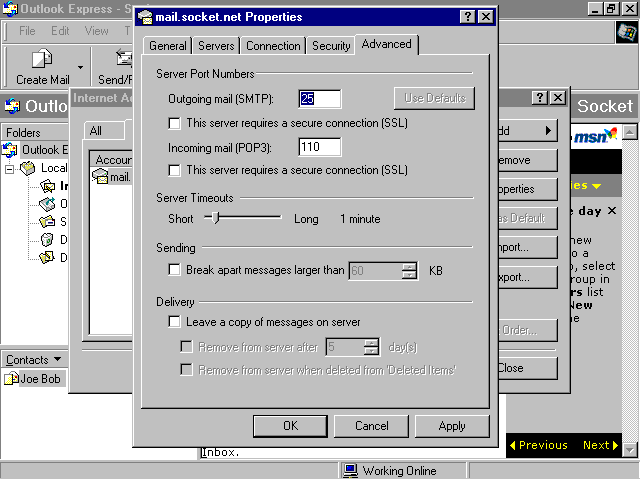Select the Joe Bob contact icon
Image resolution: width=640 pixels, height=480 pixels.
[11, 378]
